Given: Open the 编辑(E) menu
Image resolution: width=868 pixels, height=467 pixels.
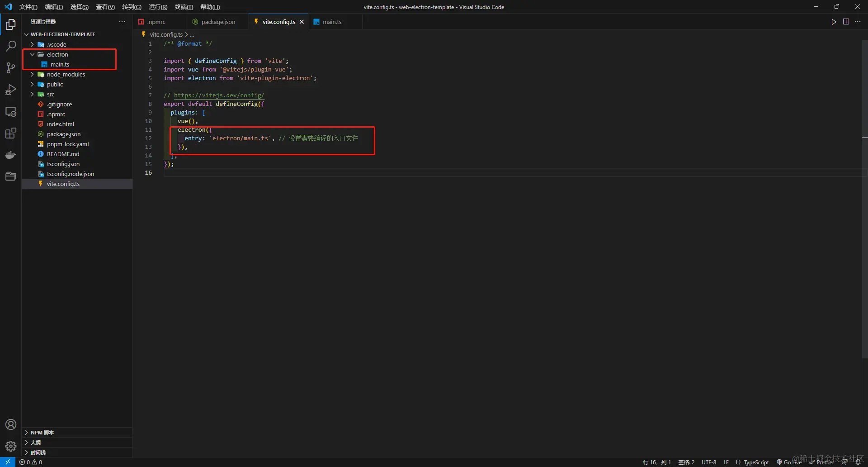Looking at the screenshot, I should (54, 7).
